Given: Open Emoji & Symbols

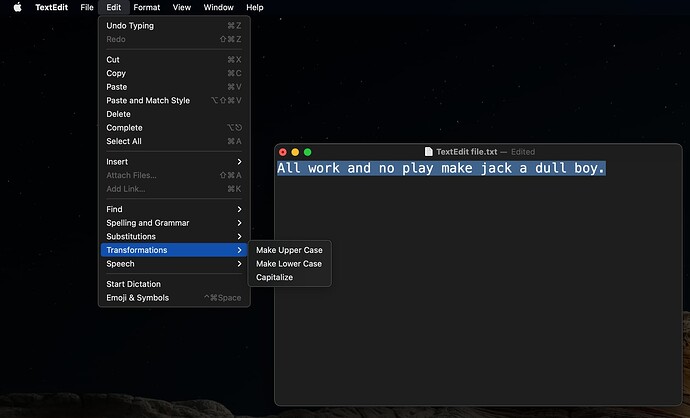Looking at the screenshot, I should (x=174, y=297).
